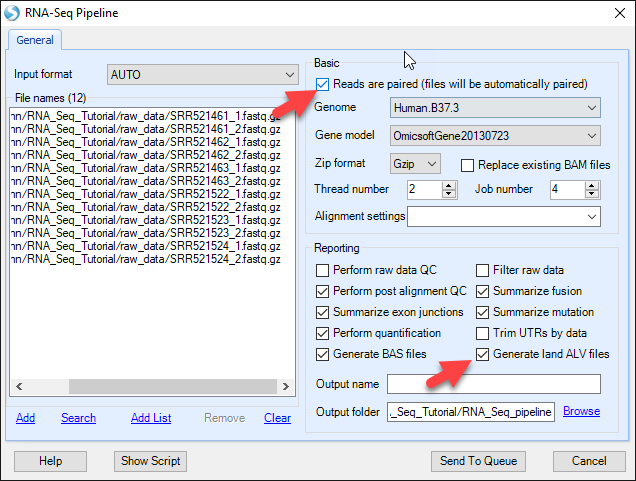The image size is (636, 481).
Task: Click the Send To Queue button
Action: click(x=478, y=461)
